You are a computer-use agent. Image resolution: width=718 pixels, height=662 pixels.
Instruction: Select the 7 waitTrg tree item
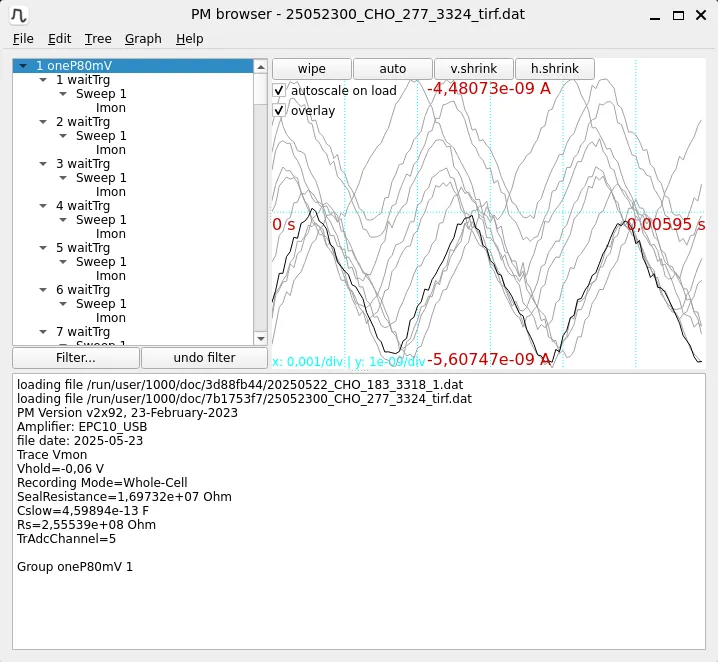83,332
